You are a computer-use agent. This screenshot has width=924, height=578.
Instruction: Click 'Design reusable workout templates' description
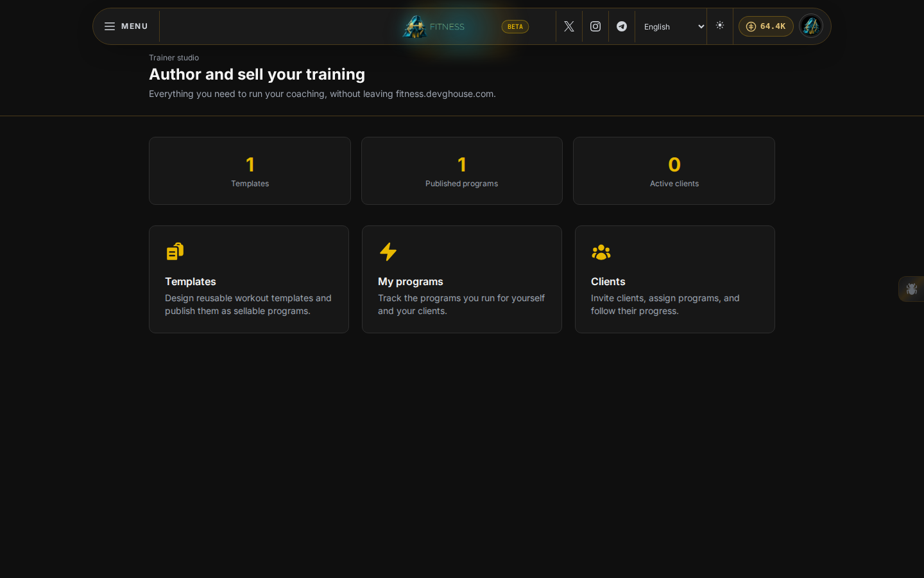[x=248, y=304]
